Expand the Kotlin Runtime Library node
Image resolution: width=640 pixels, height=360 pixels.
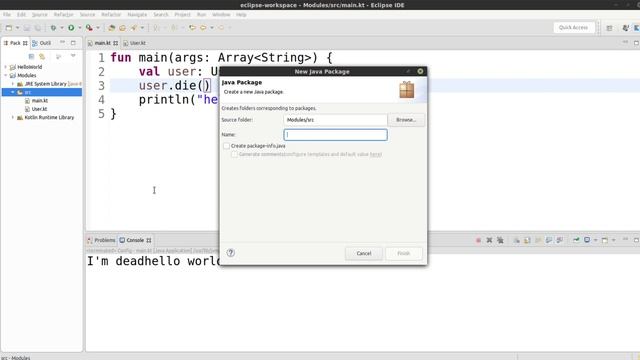point(13,117)
